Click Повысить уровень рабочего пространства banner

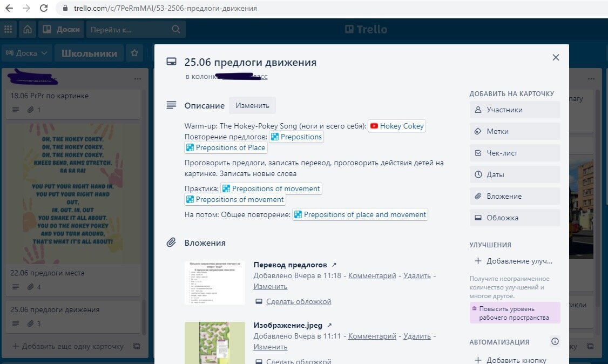pyautogui.click(x=515, y=313)
